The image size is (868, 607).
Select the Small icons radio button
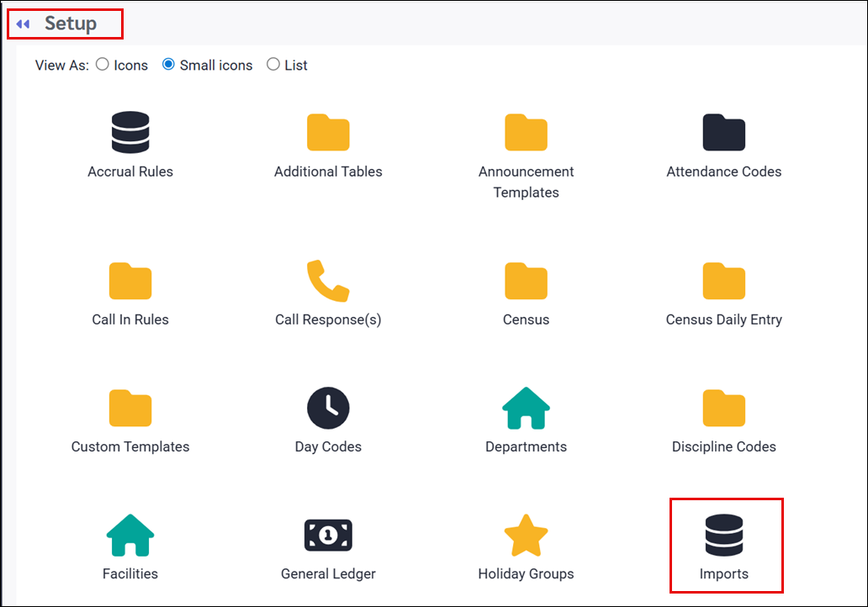pos(168,65)
